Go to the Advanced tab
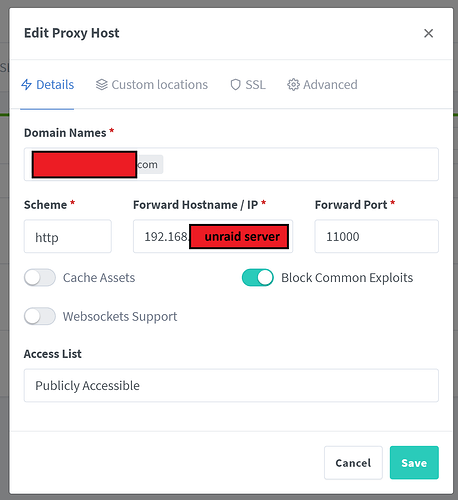This screenshot has width=458, height=500. (322, 85)
